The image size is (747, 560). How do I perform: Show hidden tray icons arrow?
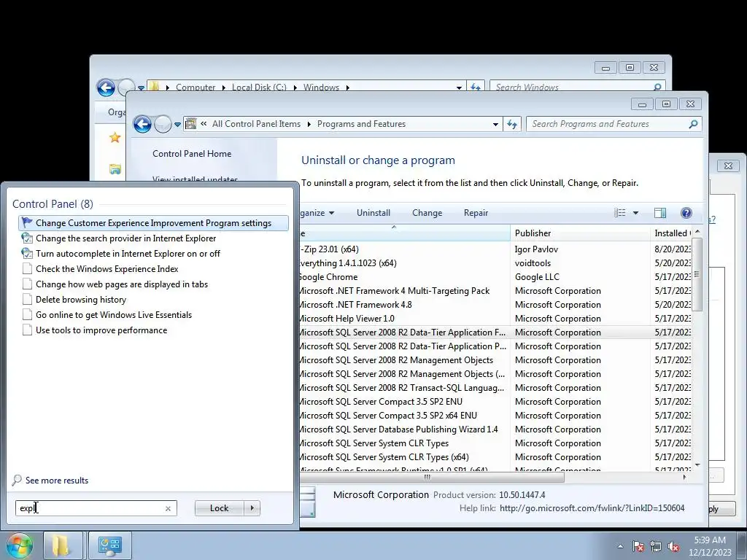point(620,546)
